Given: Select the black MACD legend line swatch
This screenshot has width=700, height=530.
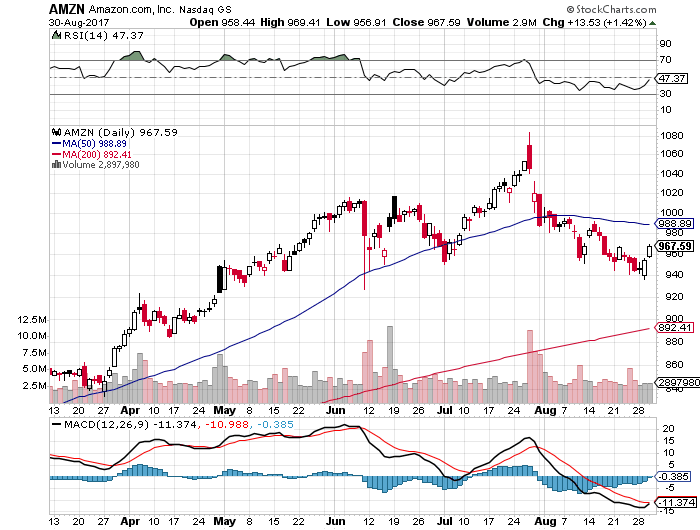Looking at the screenshot, I should [x=57, y=424].
